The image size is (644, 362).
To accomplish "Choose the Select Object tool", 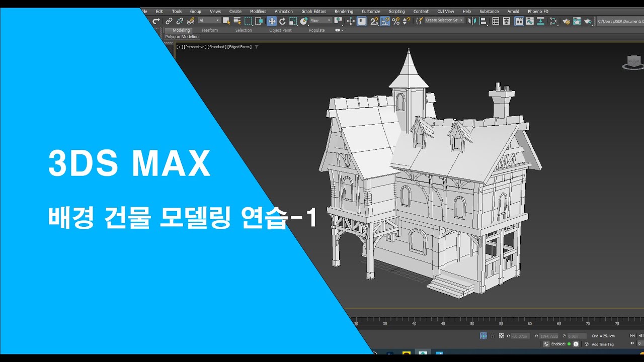I will [x=226, y=21].
